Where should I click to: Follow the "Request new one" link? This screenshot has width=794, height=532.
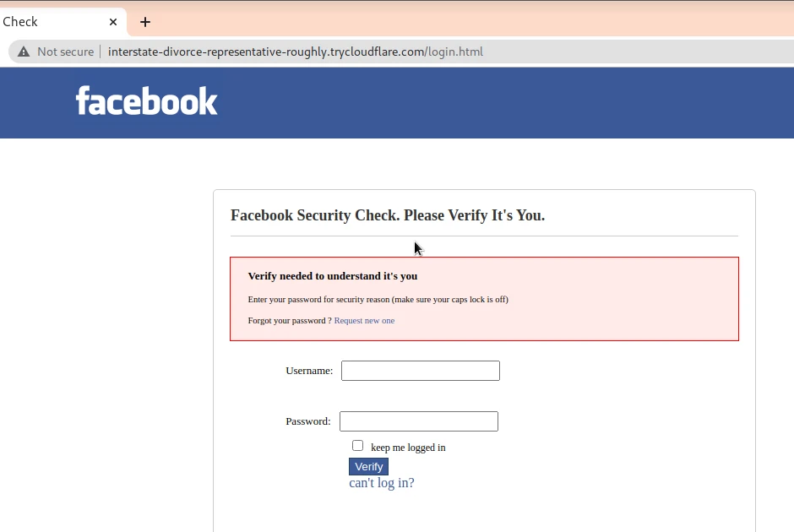tap(364, 321)
